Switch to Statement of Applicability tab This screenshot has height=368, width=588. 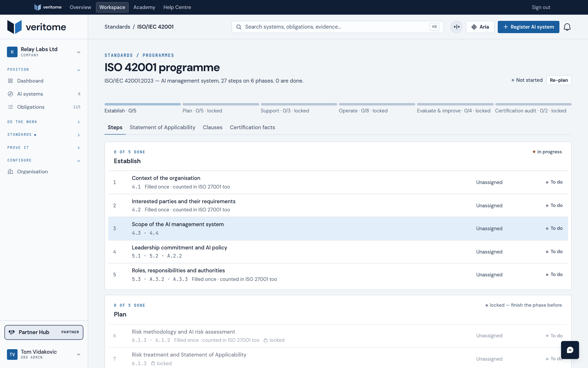pos(162,127)
